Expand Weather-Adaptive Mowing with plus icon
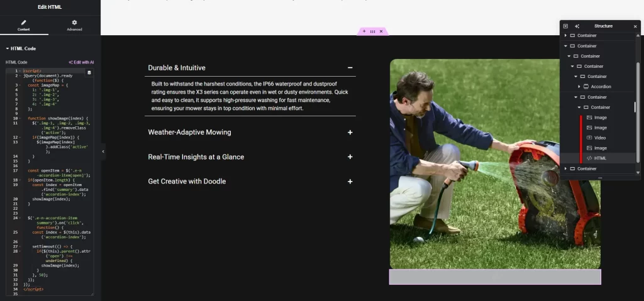This screenshot has width=644, height=301. (x=350, y=132)
